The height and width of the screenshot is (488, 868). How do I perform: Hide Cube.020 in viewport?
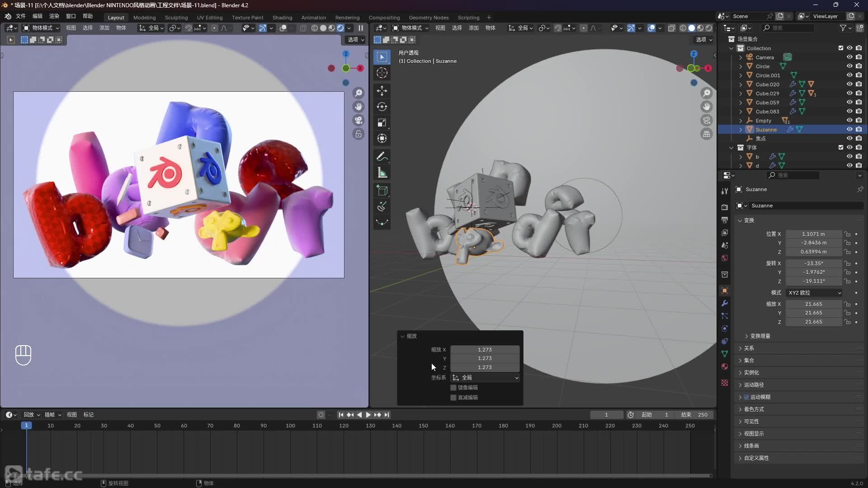849,84
